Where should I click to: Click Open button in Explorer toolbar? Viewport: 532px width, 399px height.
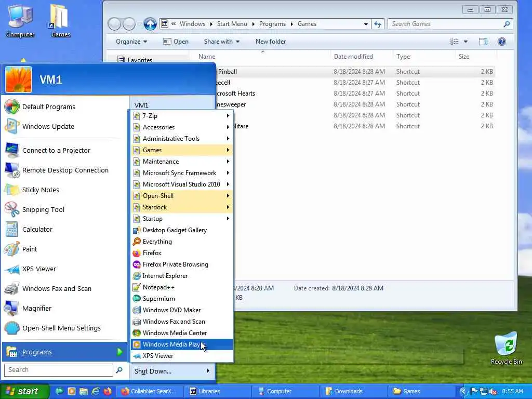pos(176,42)
